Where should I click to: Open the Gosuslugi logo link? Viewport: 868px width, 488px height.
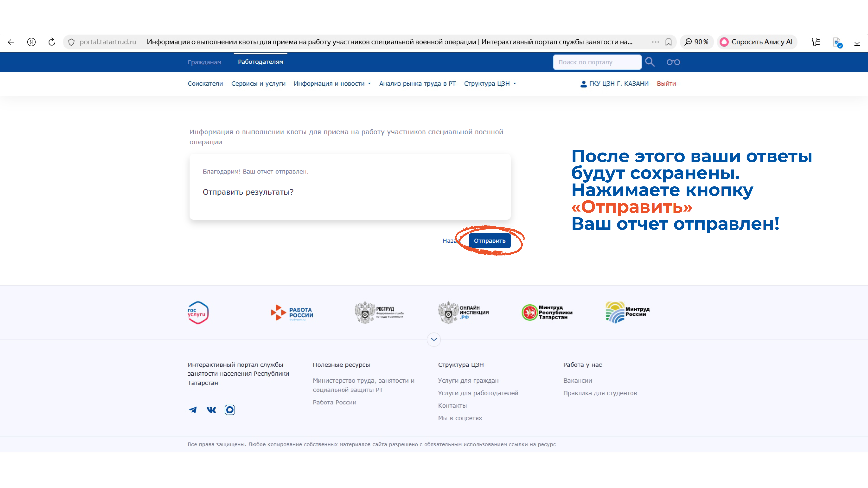198,313
